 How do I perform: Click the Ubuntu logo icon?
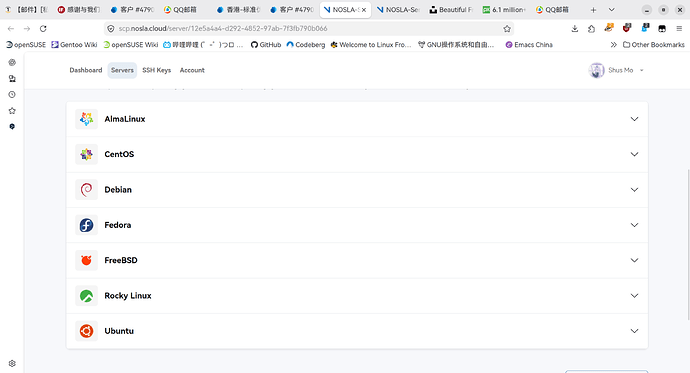point(86,331)
